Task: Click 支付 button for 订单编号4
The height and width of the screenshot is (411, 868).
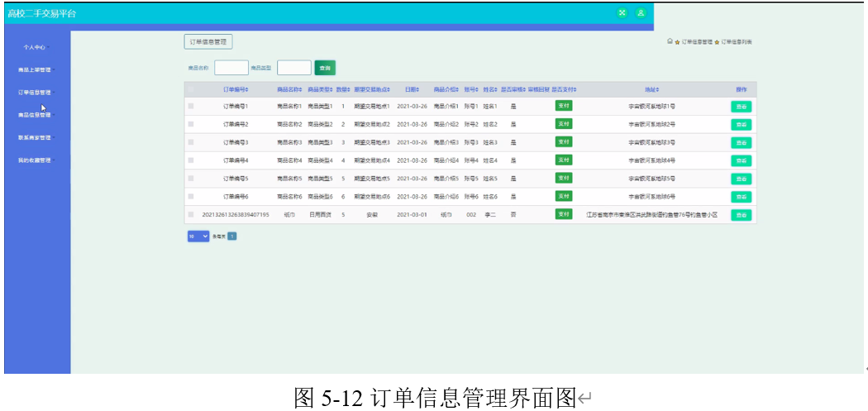Action: tap(564, 160)
